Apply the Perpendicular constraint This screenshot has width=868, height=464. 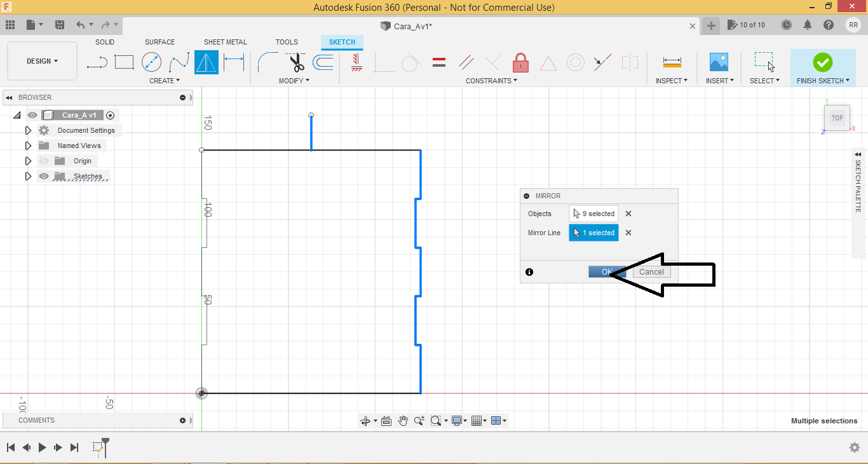click(x=493, y=62)
